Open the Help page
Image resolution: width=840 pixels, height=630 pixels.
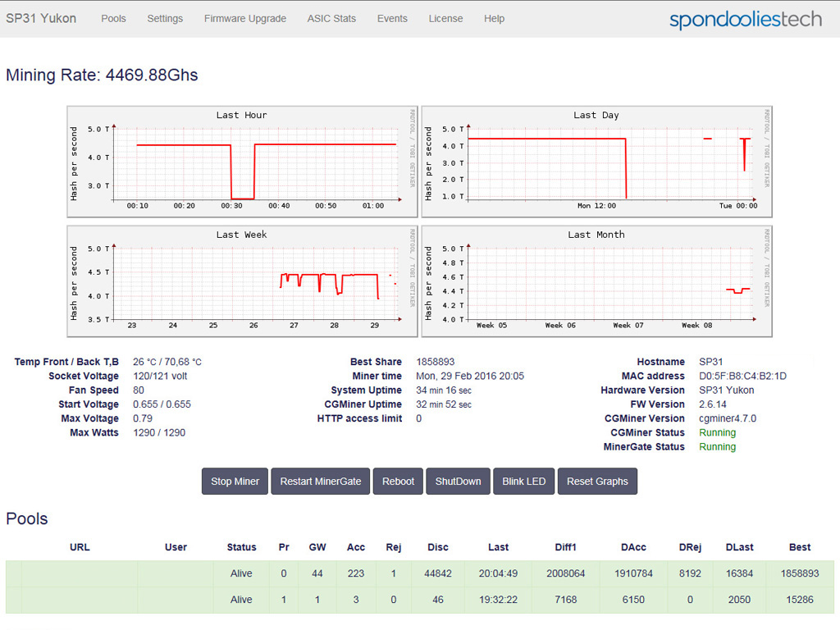pos(494,18)
